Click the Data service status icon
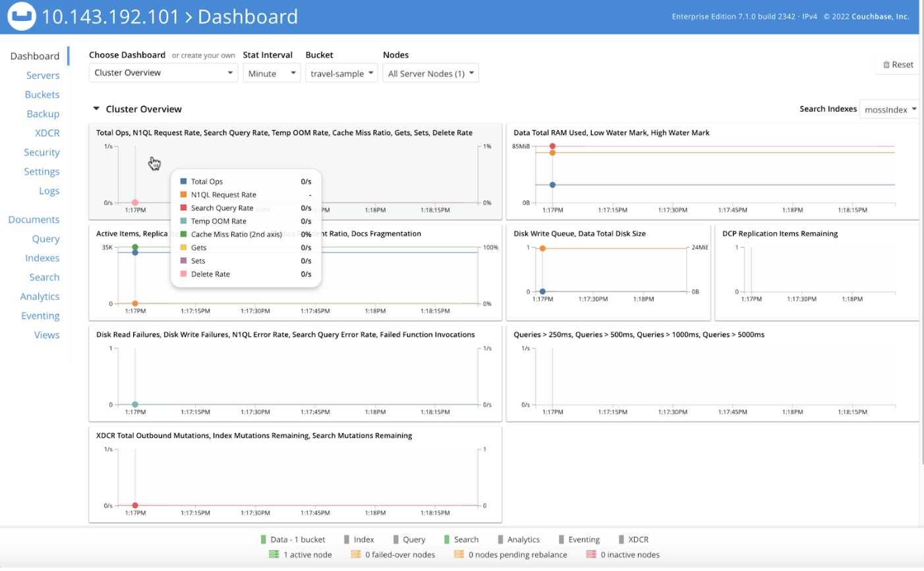The image size is (924, 571). click(264, 539)
